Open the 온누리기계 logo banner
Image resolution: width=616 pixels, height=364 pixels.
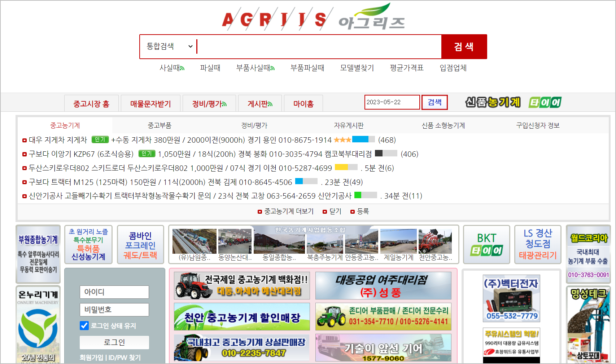(x=38, y=324)
